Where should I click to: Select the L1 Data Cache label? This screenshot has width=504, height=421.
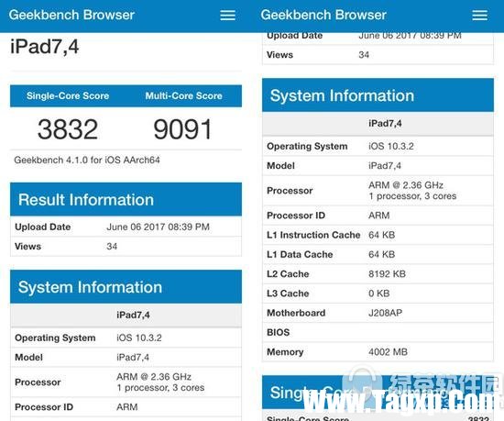[x=300, y=254]
